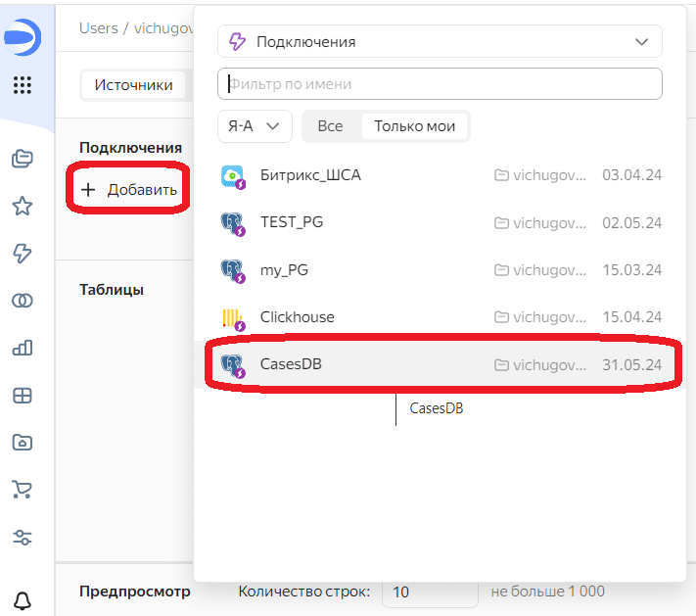This screenshot has height=616, width=696.
Task: Click the 15.04.24 date of Clickhouse
Action: [631, 317]
